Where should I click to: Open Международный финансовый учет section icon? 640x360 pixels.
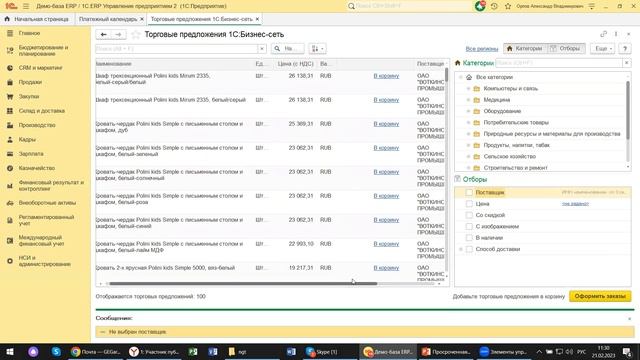pos(10,240)
